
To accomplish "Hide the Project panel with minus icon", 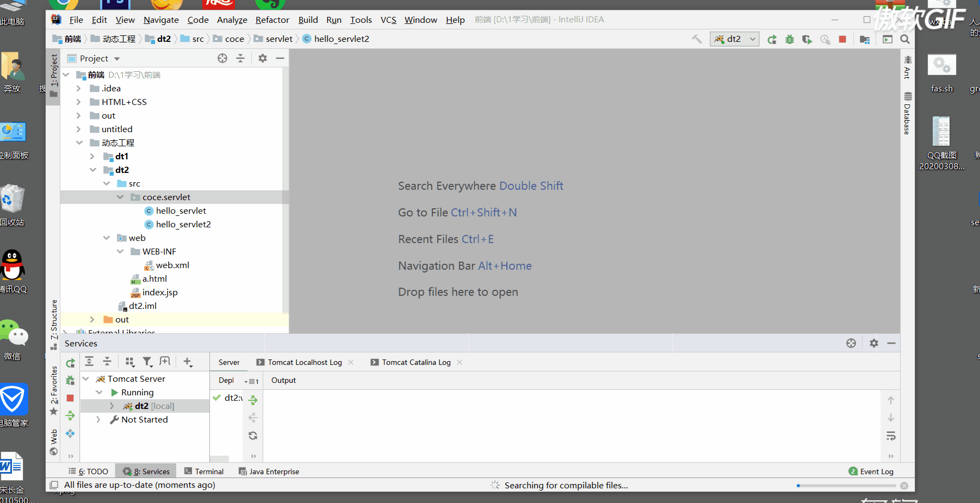I will tap(280, 58).
